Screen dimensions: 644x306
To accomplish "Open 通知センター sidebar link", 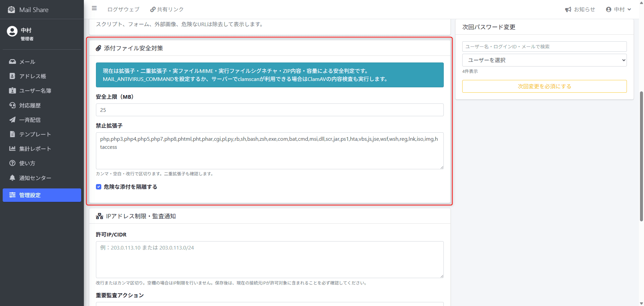I will click(42, 178).
